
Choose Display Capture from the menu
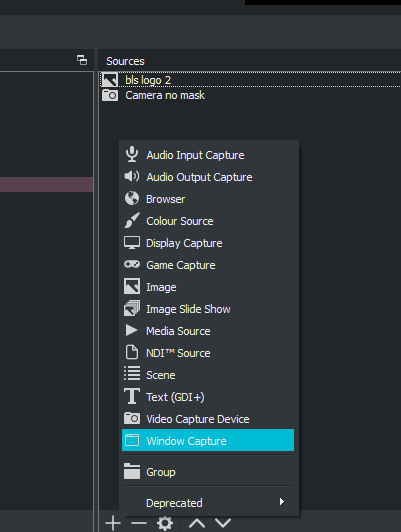208,243
